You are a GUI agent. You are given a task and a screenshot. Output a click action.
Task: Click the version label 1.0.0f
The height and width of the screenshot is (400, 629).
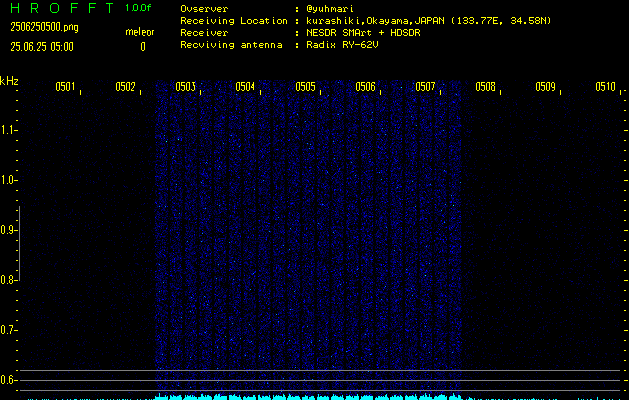[x=138, y=8]
